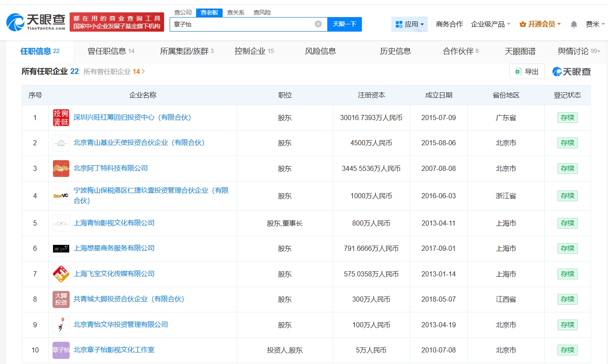
Task: Switch to the 查公司 search tab
Action: point(183,12)
